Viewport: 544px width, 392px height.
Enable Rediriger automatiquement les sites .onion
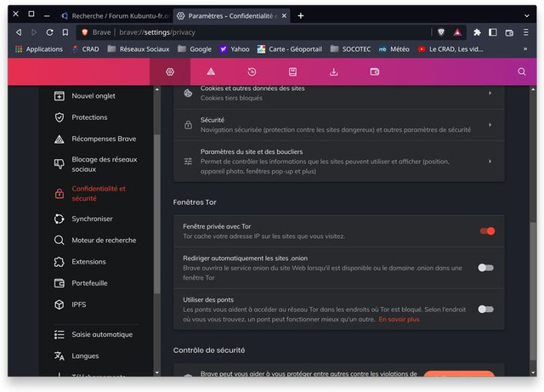tap(485, 268)
